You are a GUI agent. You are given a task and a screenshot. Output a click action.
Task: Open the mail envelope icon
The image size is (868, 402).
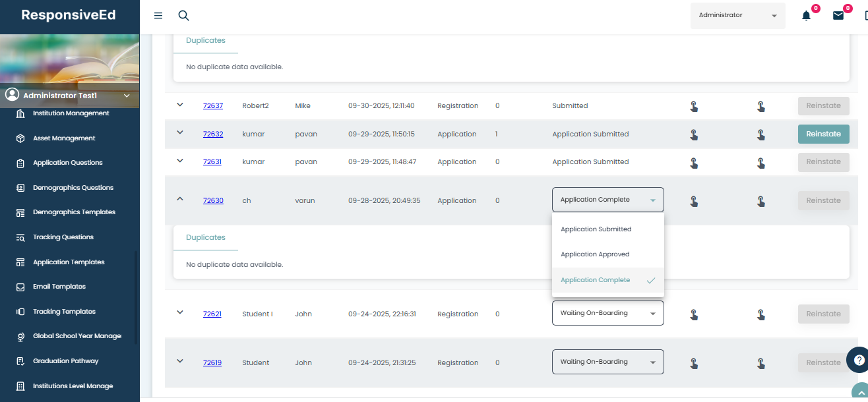coord(838,16)
